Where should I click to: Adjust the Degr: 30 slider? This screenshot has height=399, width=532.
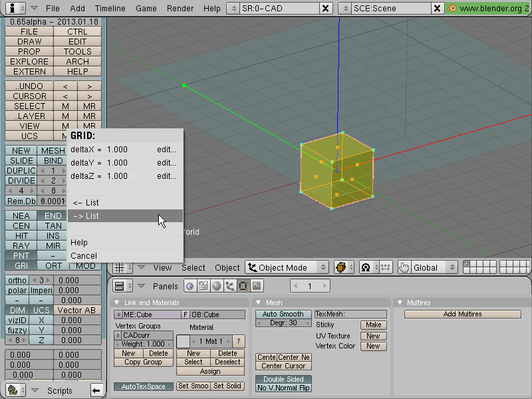click(283, 323)
